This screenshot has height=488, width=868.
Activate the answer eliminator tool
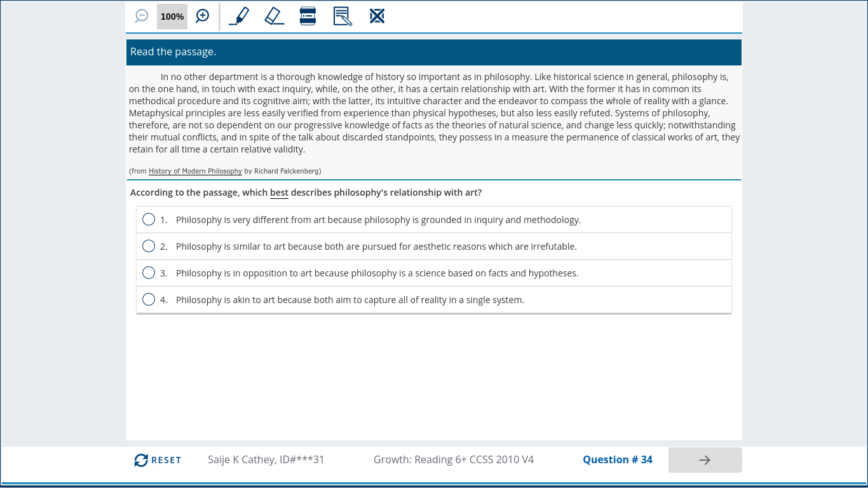point(377,16)
